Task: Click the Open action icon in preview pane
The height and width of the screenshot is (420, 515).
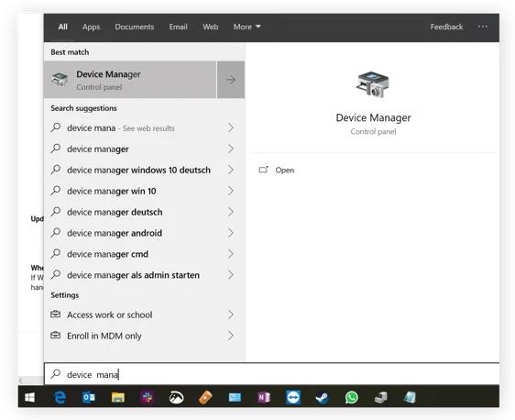Action: click(x=263, y=170)
